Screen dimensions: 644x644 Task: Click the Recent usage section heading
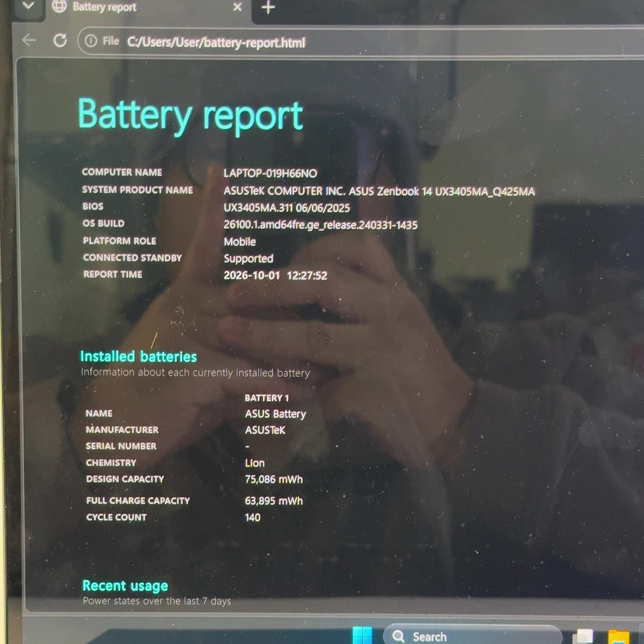(x=125, y=586)
